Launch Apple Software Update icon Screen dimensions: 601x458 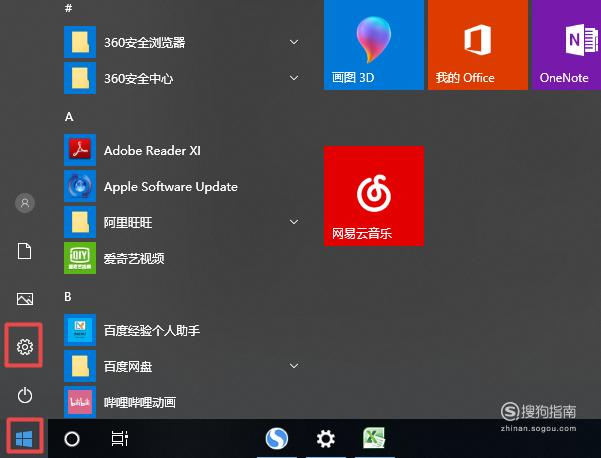[x=80, y=186]
